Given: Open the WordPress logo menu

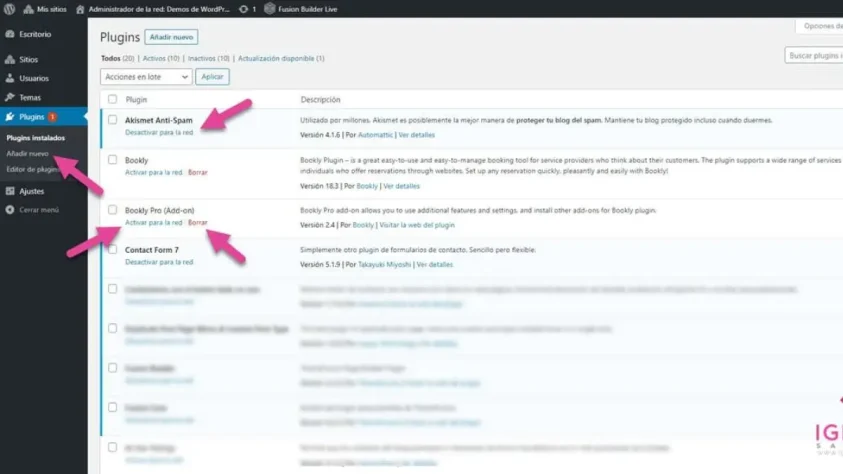Looking at the screenshot, I should (9, 9).
